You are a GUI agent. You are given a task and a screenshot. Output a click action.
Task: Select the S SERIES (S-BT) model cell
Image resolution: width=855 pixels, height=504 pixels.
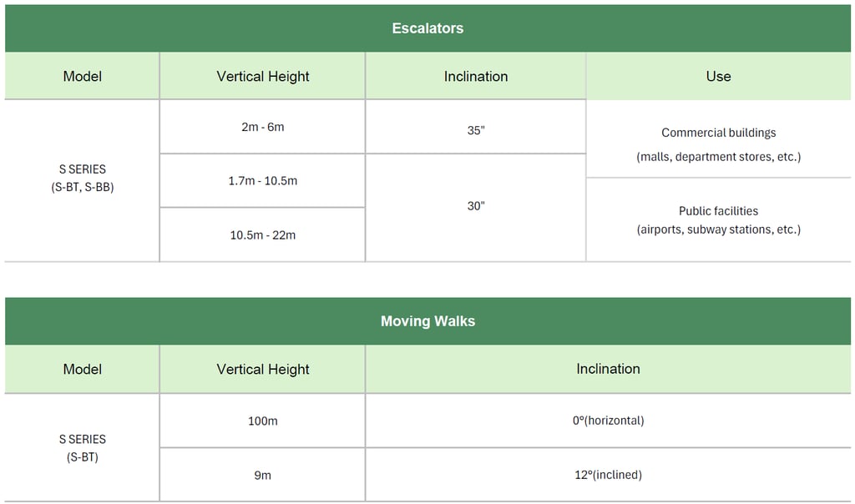(x=82, y=447)
